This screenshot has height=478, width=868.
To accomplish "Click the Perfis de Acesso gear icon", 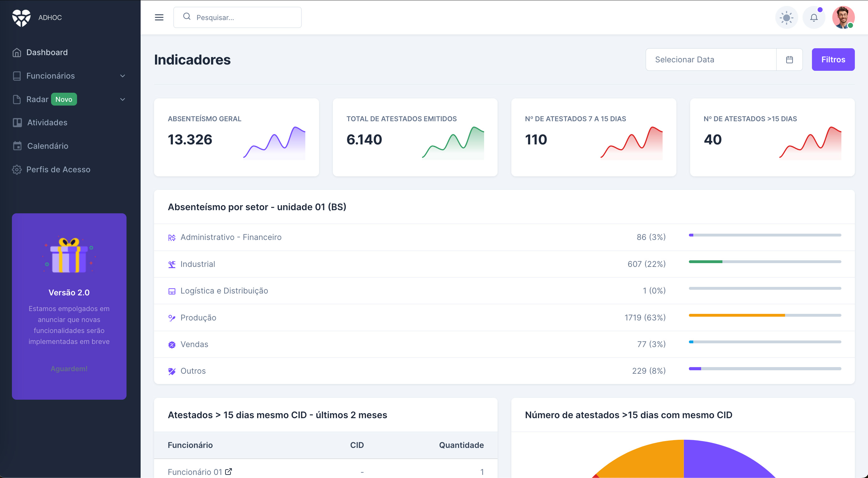I will click(x=17, y=169).
